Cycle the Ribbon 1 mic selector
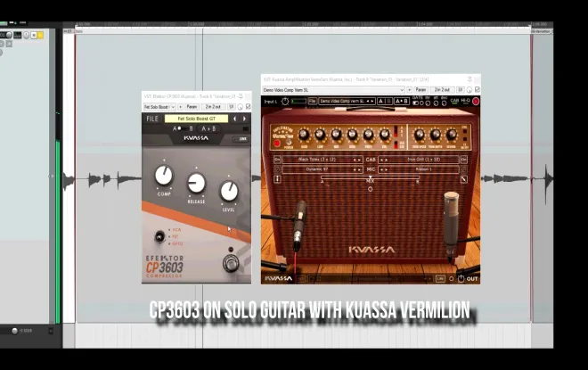 click(x=419, y=169)
